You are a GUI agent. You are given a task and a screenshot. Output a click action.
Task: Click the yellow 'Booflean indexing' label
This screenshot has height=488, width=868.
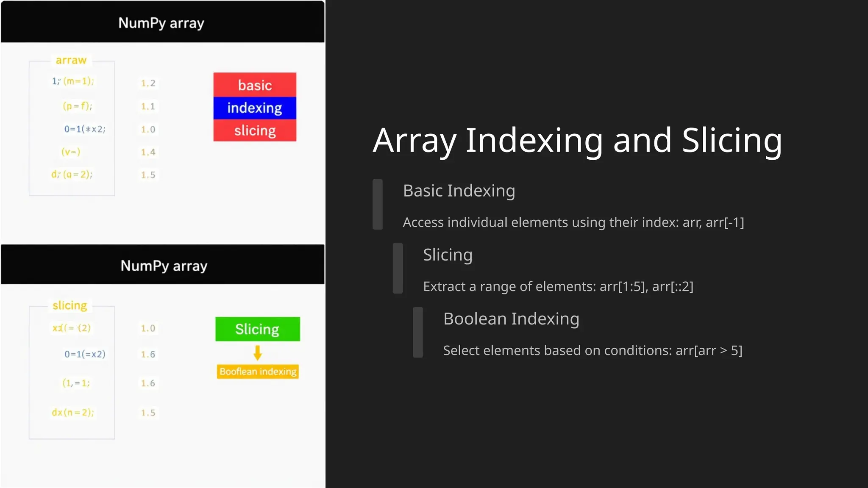tap(258, 372)
